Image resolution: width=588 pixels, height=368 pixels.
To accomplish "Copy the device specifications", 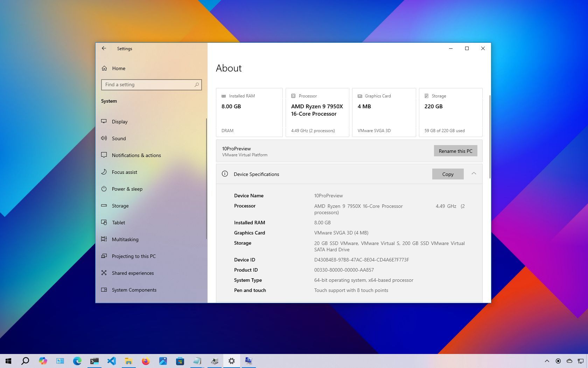I will [x=448, y=174].
